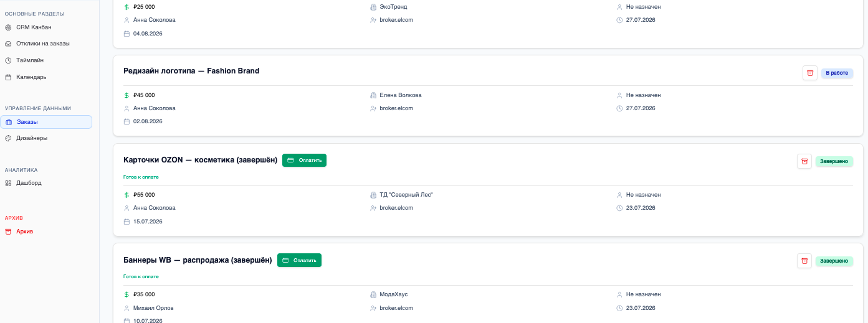The width and height of the screenshot is (868, 323).
Task: Click Михаил Орлов manager name
Action: click(153, 308)
